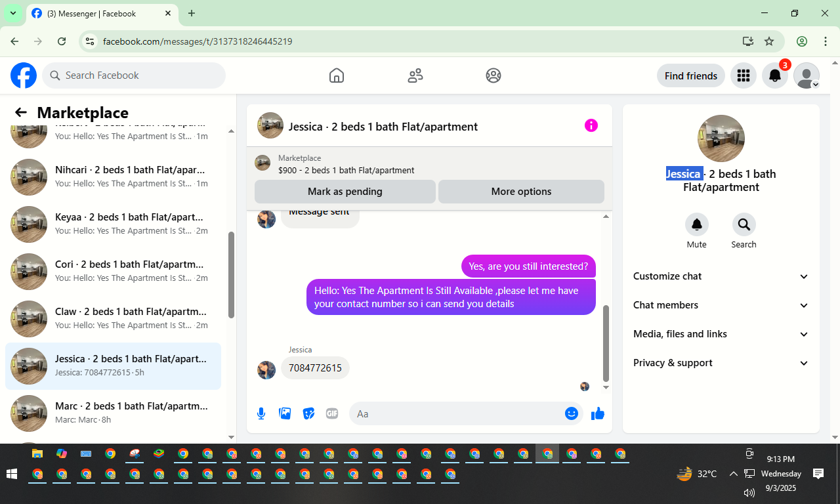Expand Media, files and links section

pos(721,334)
